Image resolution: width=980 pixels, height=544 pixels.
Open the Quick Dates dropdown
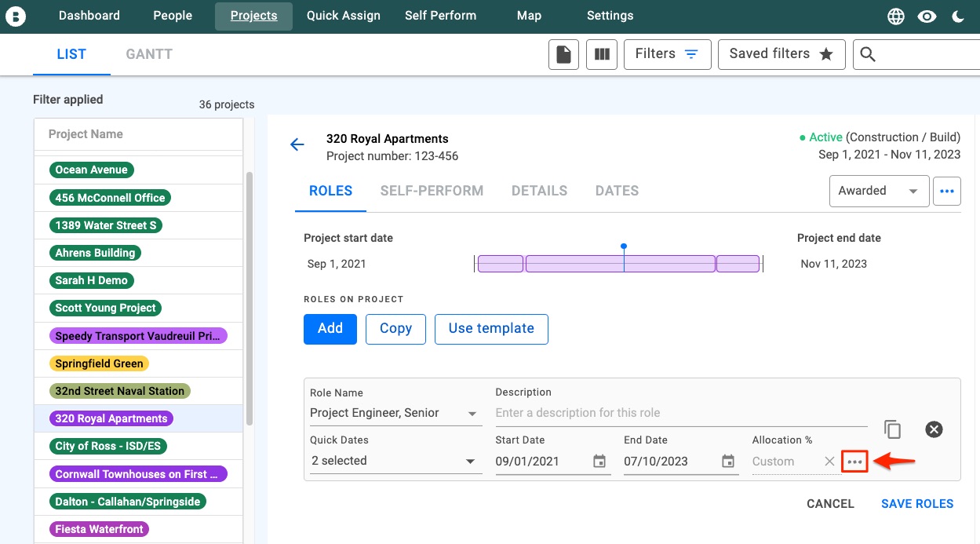click(x=395, y=461)
